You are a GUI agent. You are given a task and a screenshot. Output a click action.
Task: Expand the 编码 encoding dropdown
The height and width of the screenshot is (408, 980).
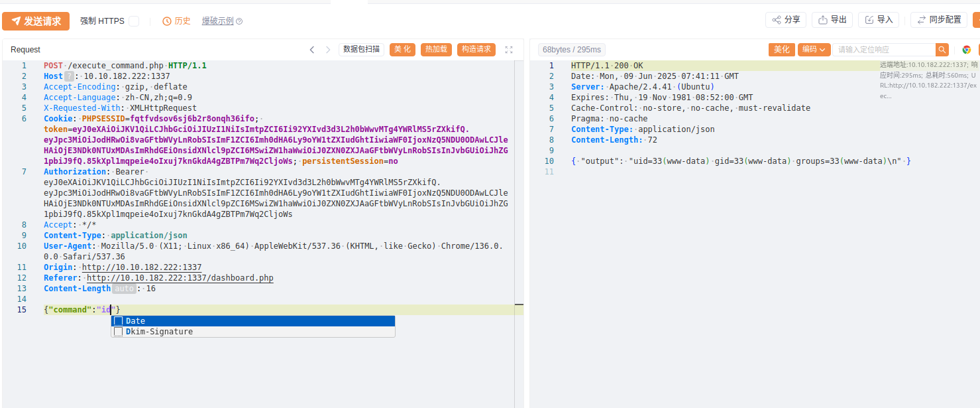tap(813, 50)
